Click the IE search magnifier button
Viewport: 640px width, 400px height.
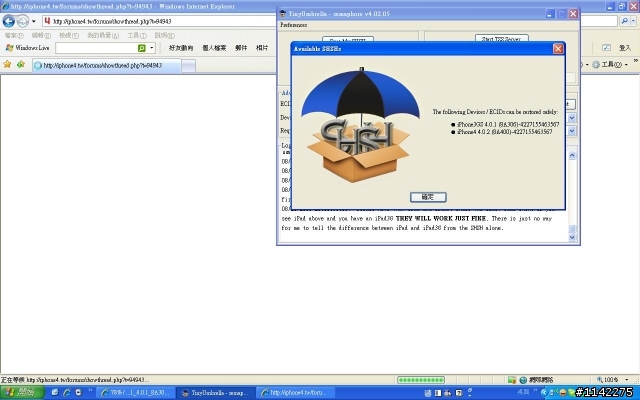point(624,21)
